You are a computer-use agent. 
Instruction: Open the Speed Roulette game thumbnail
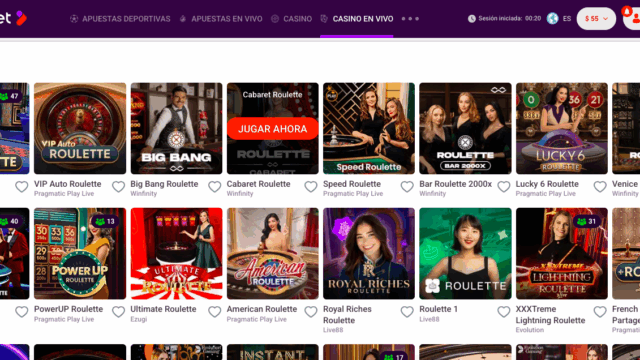pos(369,129)
